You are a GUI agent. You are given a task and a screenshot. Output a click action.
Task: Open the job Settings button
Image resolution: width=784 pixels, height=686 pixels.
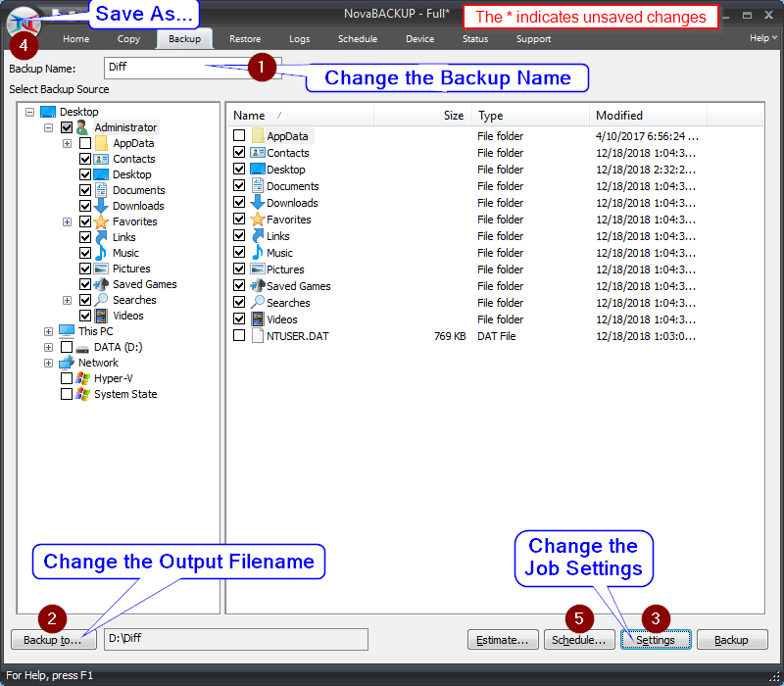pos(656,640)
